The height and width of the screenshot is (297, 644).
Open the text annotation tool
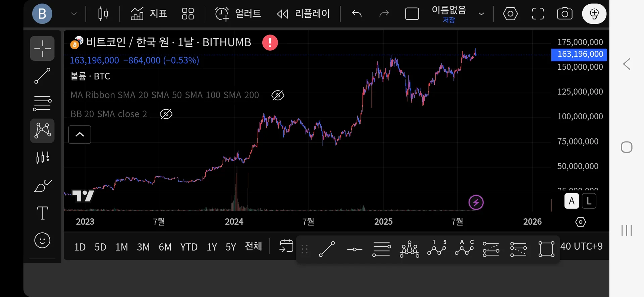click(42, 213)
